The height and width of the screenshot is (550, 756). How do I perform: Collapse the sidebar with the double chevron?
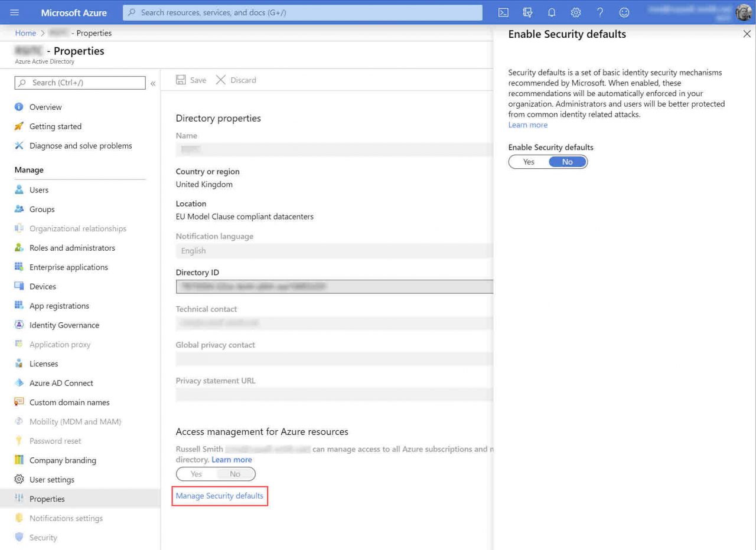pyautogui.click(x=153, y=83)
